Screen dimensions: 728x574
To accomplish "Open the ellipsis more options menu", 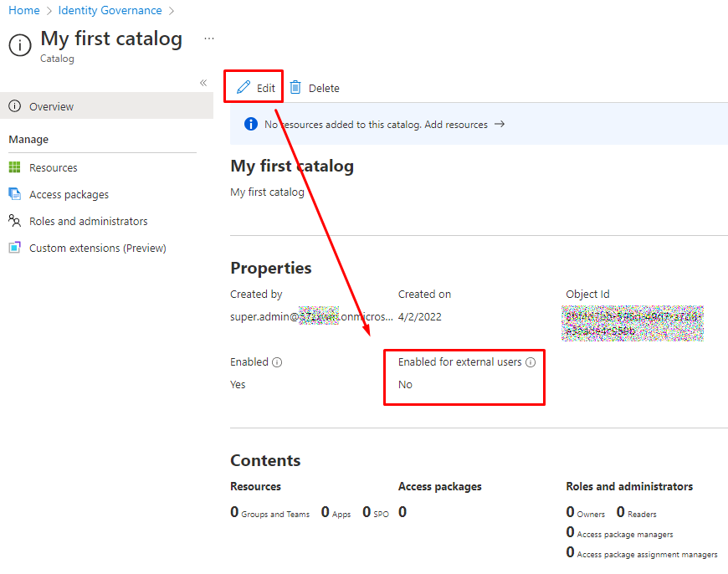I will (209, 38).
